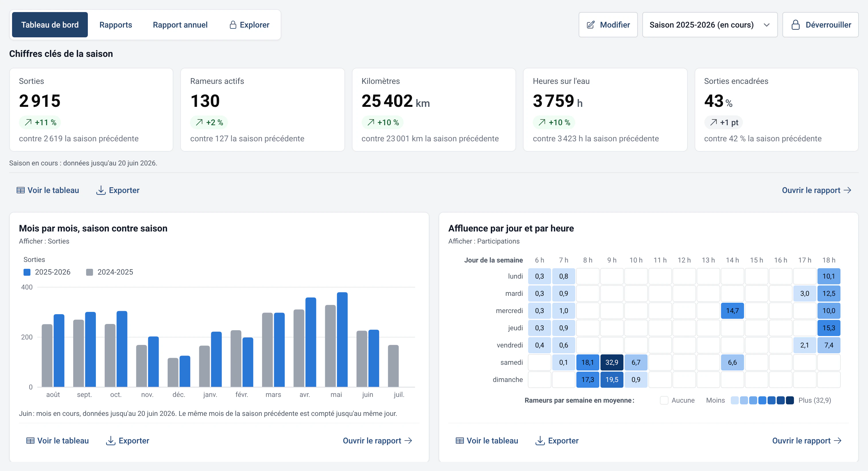The width and height of the screenshot is (868, 471).
Task: Click arrow icon of Affluence report link
Action: [x=838, y=441]
